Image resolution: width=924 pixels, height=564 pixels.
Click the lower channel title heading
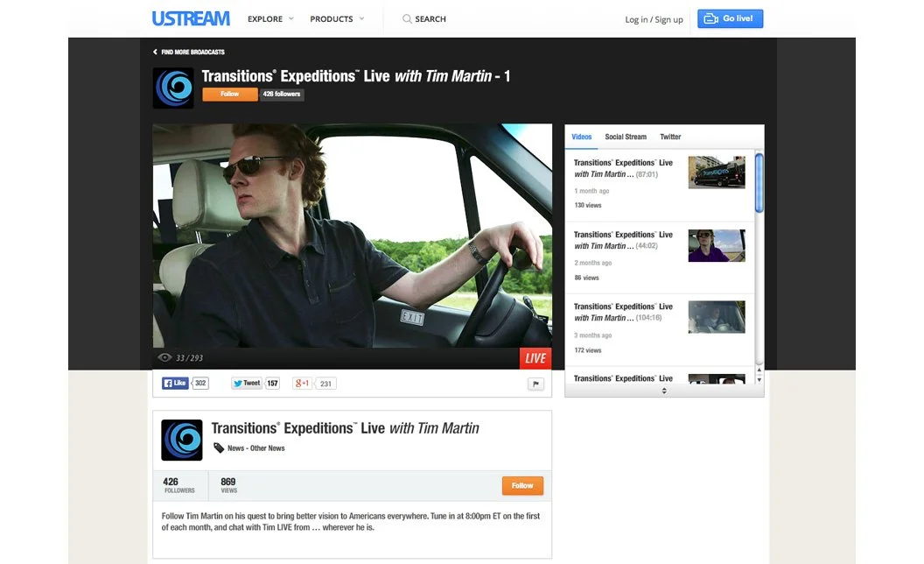[x=346, y=428]
